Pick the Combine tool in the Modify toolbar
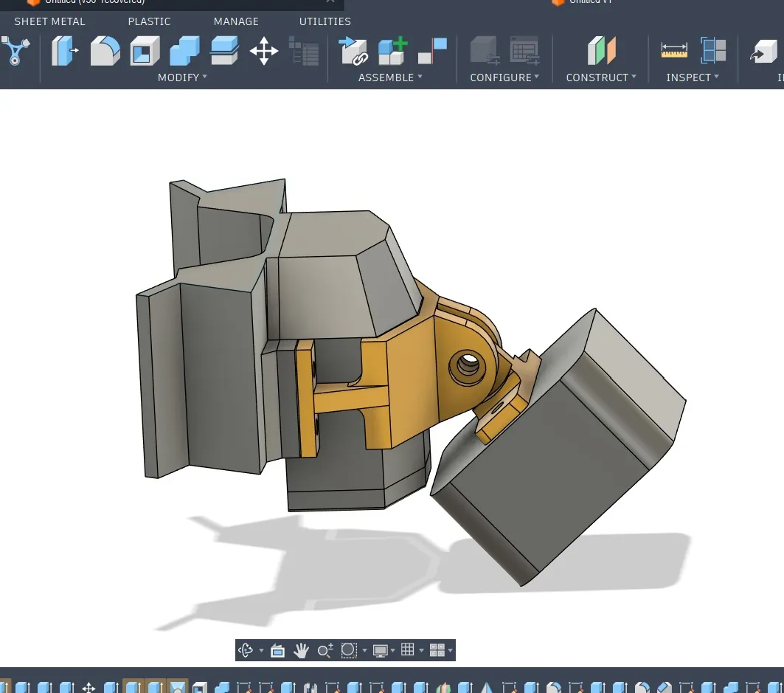 pos(184,51)
